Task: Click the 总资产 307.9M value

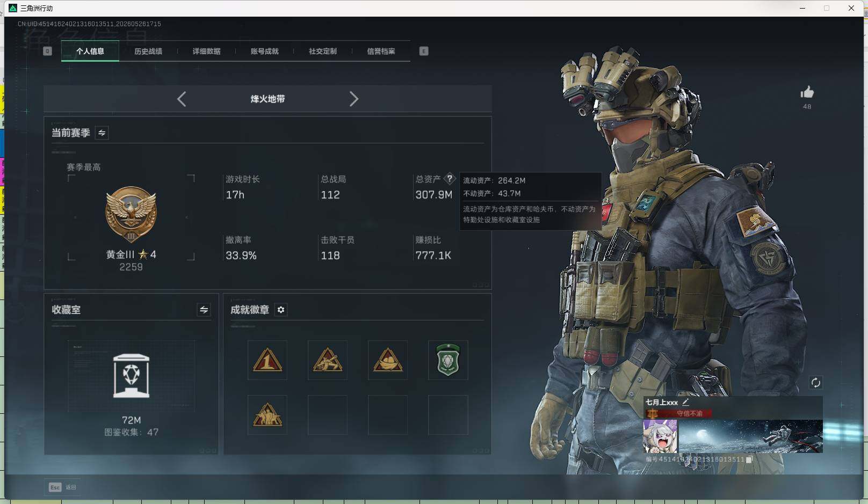Action: (x=434, y=195)
